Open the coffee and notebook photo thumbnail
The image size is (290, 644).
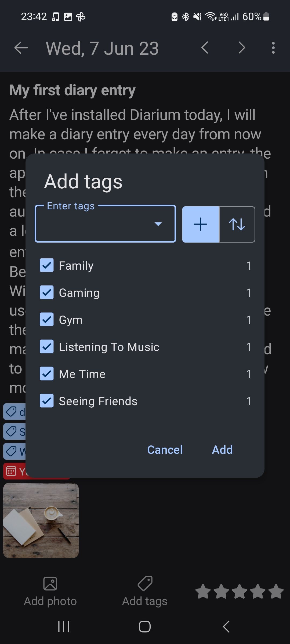tap(41, 520)
